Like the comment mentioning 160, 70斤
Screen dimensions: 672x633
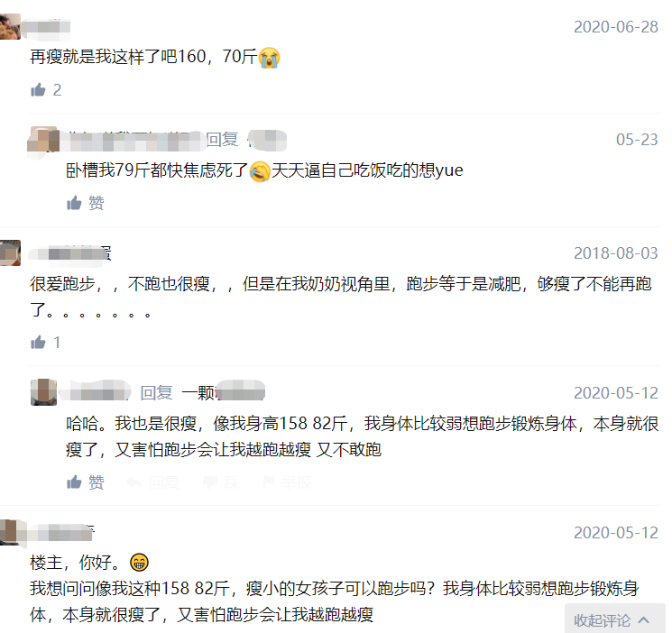pos(38,90)
